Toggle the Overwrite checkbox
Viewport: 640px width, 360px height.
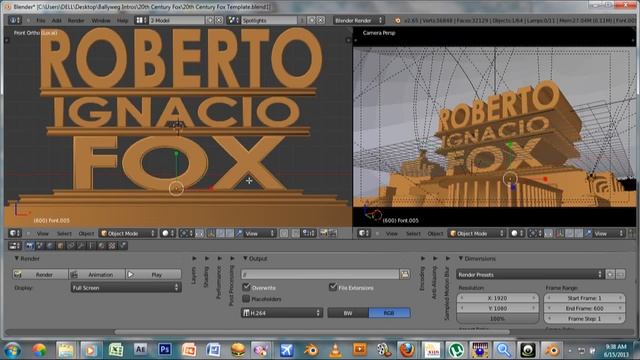[x=246, y=287]
